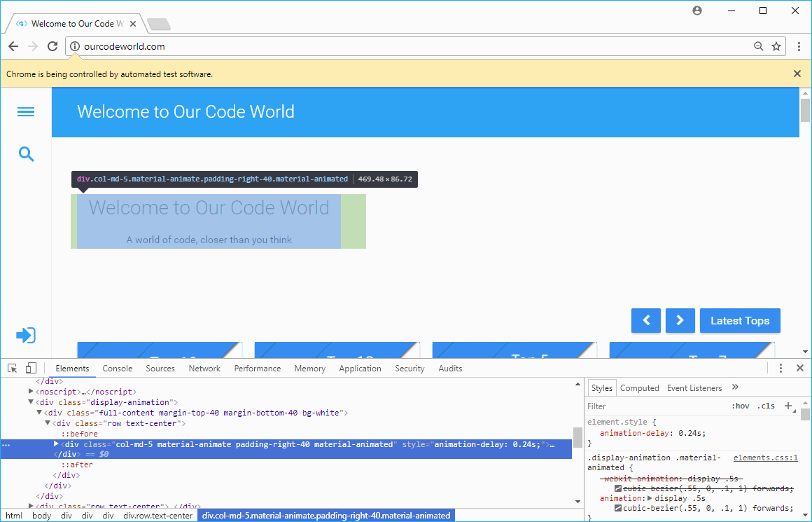Collapse div display-animation node
The height and width of the screenshot is (522, 812).
click(31, 402)
